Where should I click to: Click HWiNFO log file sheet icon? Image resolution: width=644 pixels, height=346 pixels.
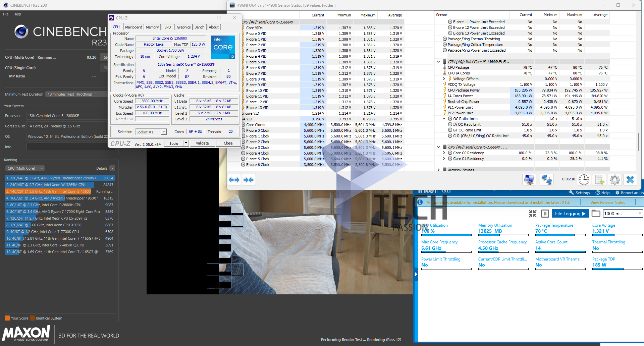pos(599,180)
